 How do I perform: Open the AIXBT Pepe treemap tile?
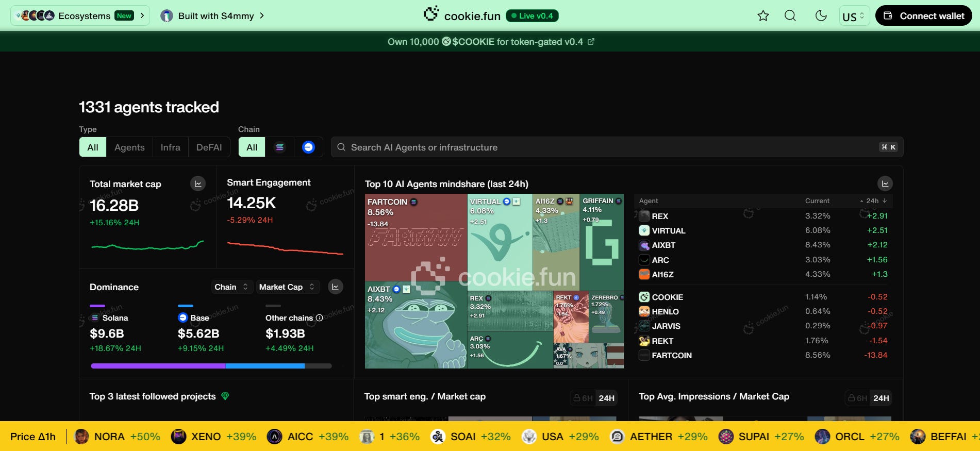coord(416,325)
